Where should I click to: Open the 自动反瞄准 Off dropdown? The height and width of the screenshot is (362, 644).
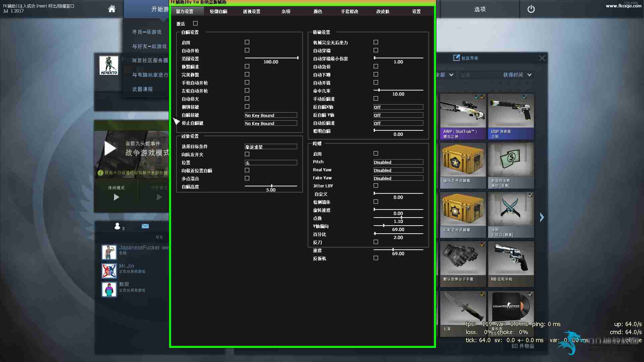coord(398,123)
